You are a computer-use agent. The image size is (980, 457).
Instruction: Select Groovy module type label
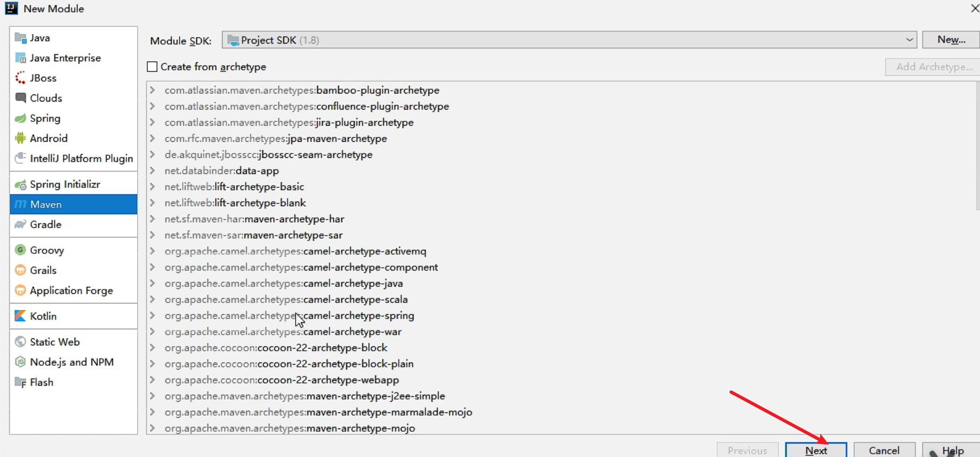[x=47, y=250]
